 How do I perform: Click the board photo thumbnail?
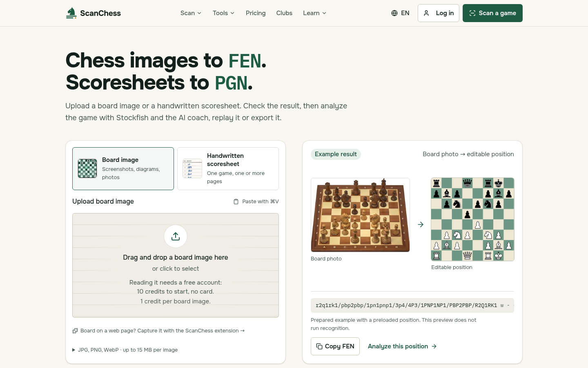(360, 215)
